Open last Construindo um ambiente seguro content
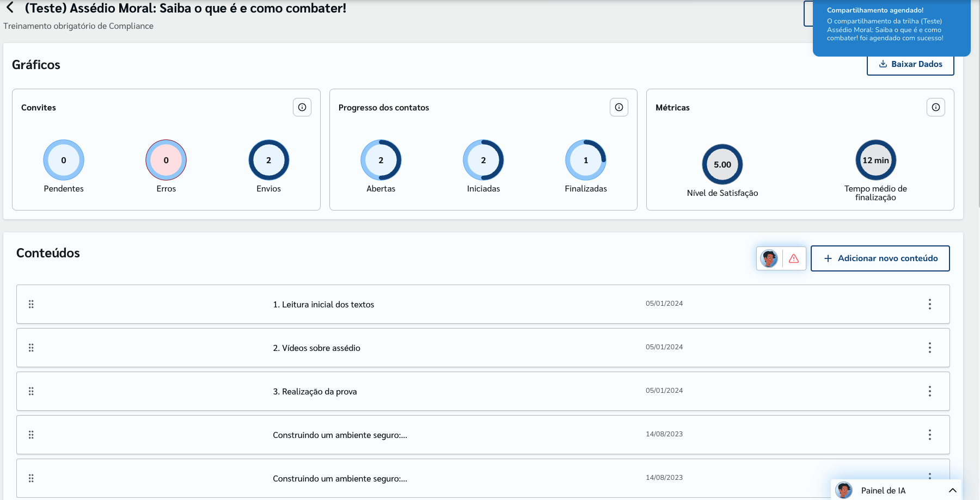 click(340, 479)
